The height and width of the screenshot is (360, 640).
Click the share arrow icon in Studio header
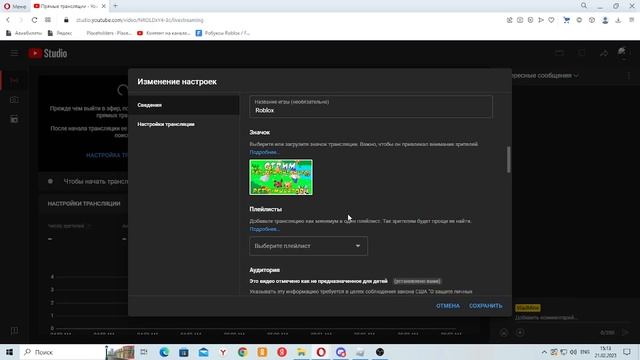pos(604,53)
